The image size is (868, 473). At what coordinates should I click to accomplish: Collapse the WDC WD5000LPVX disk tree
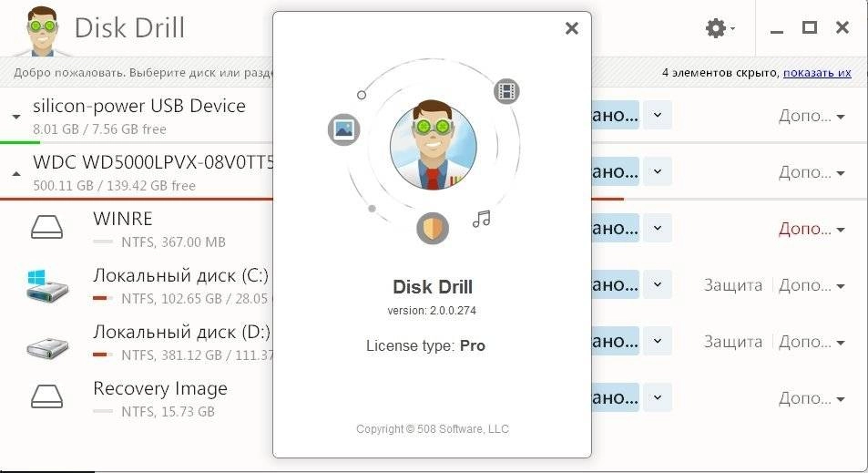16,173
